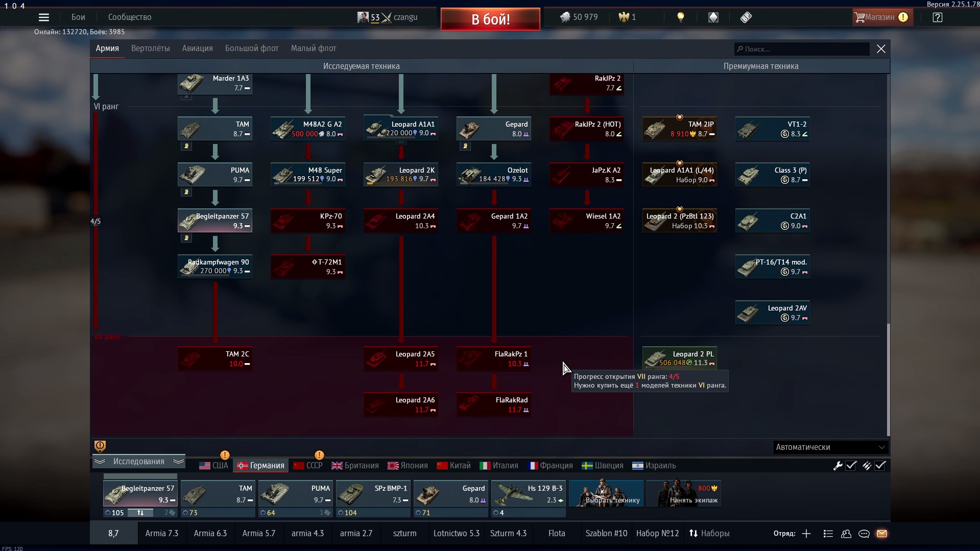980x551 pixels.
Task: Open the Бои menu
Action: (x=78, y=17)
